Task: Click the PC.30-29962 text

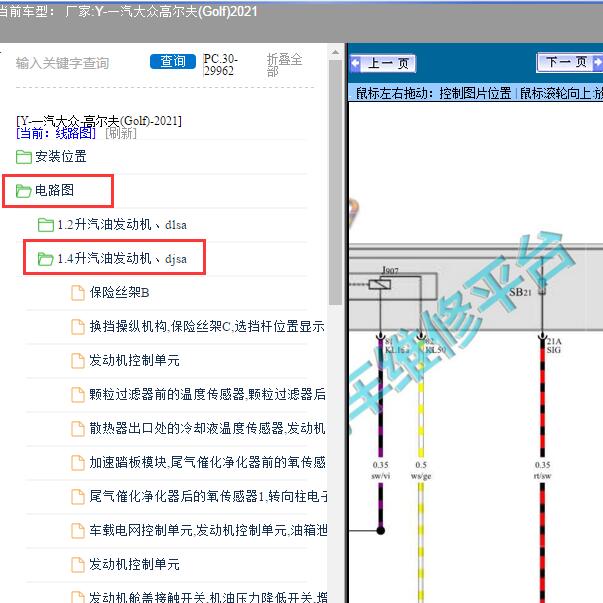Action: [x=220, y=65]
